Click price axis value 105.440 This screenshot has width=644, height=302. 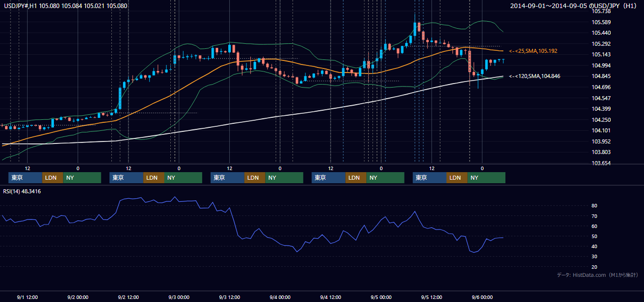point(601,33)
